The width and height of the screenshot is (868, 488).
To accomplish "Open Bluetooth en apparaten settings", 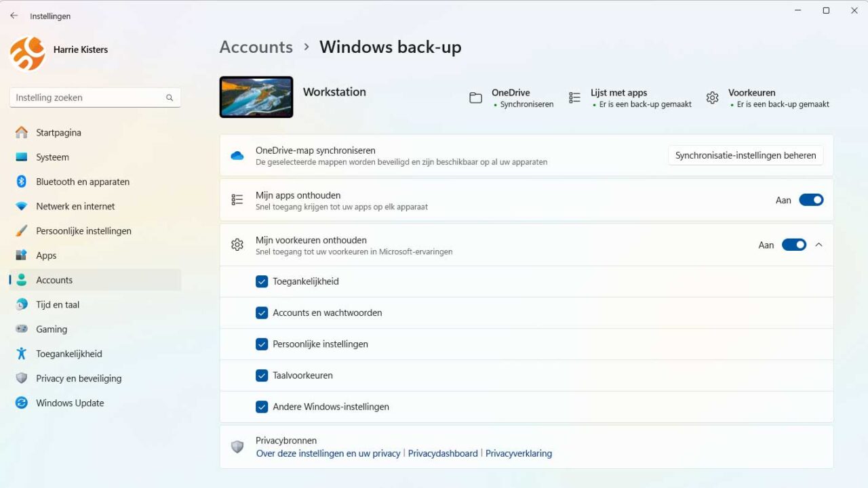I will point(83,182).
